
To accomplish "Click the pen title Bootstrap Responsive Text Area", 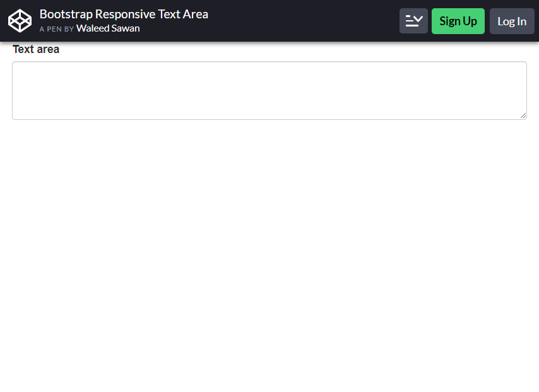I will 124,14.
